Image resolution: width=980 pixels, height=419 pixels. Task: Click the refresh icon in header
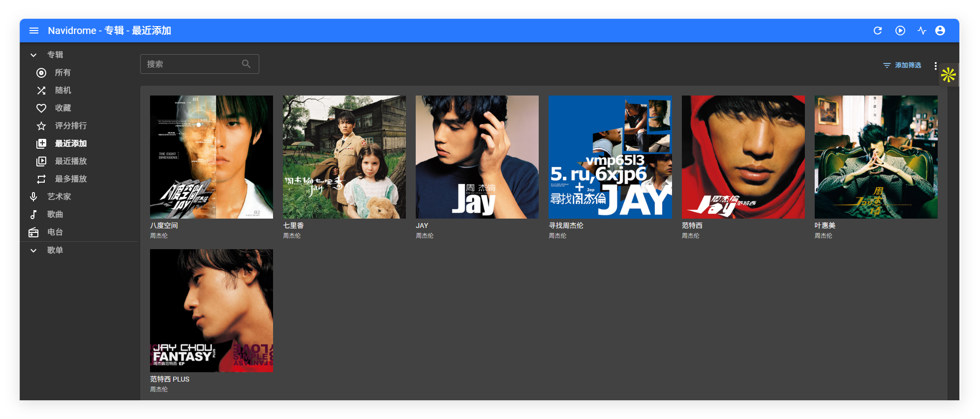[x=877, y=31]
